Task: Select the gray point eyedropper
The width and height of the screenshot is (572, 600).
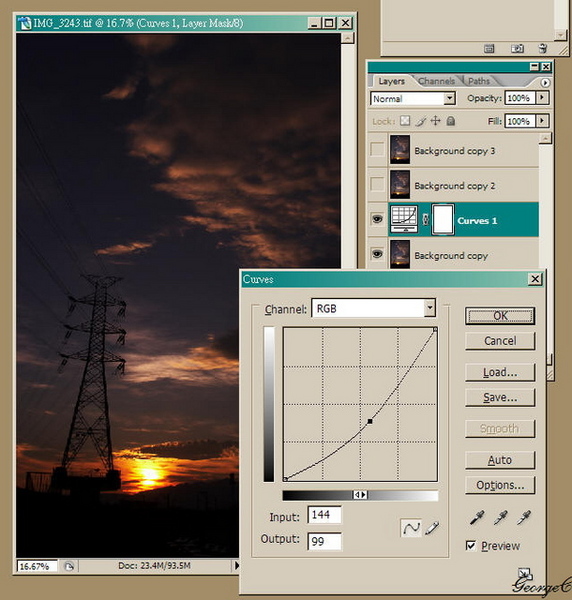Action: coord(500,517)
